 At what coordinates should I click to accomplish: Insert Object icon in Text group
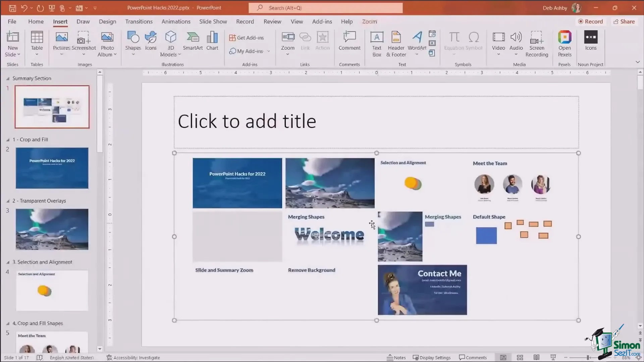pos(432,53)
